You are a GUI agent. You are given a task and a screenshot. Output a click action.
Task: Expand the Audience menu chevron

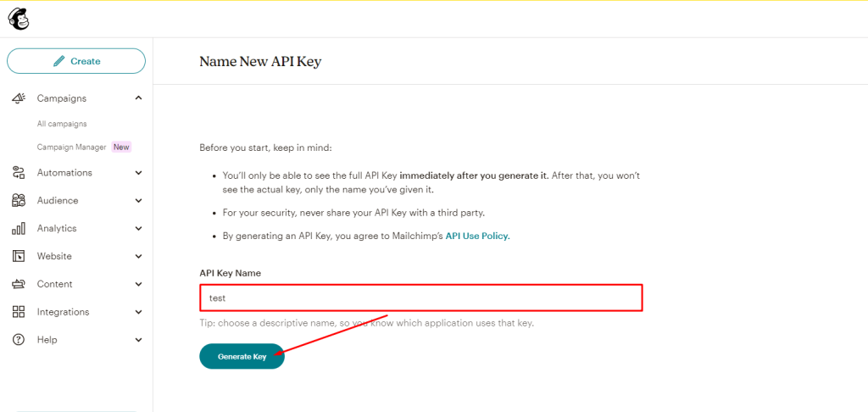click(139, 201)
